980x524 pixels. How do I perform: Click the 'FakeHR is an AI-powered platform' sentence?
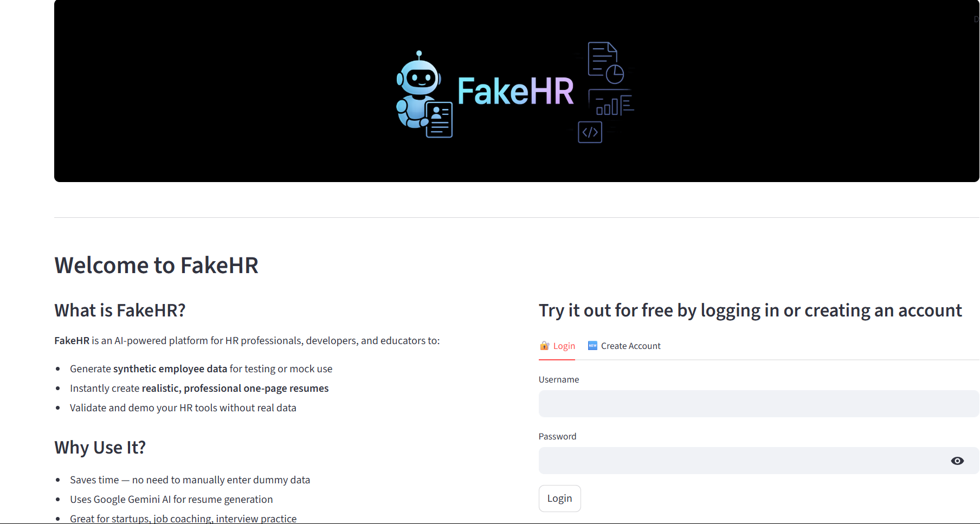[x=247, y=341]
